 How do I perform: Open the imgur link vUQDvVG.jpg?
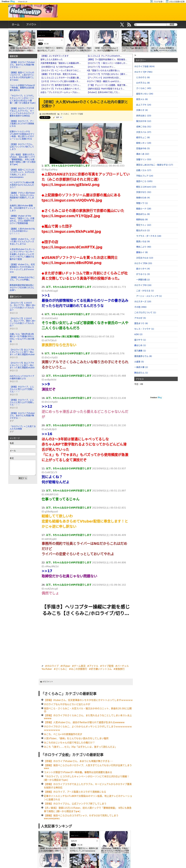tap(72, 200)
